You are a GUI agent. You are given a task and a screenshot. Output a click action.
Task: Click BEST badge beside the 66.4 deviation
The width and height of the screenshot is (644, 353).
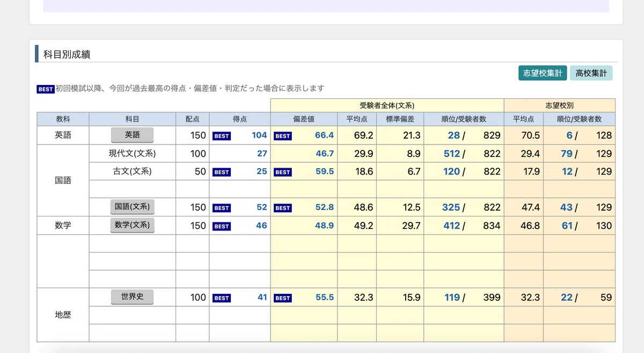point(283,136)
